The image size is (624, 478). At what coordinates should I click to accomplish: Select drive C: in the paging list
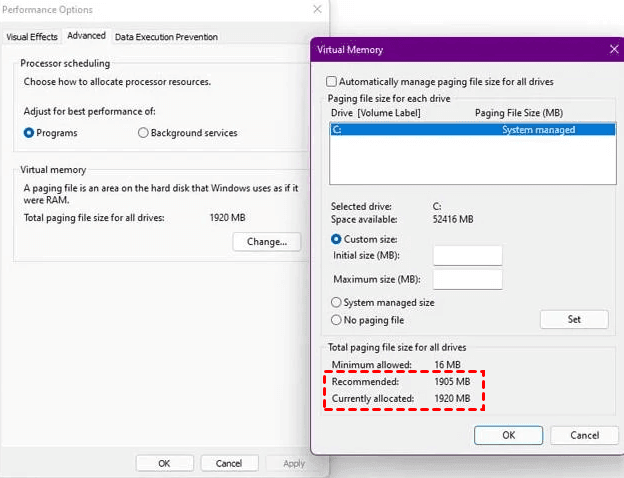tap(473, 130)
